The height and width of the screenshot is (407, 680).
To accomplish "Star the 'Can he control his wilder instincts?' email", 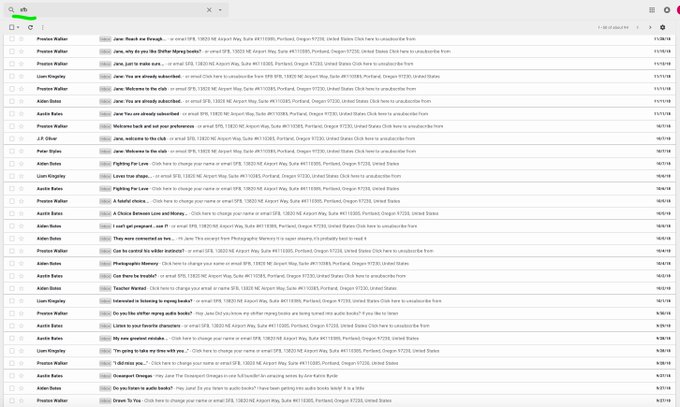I will coord(21,251).
